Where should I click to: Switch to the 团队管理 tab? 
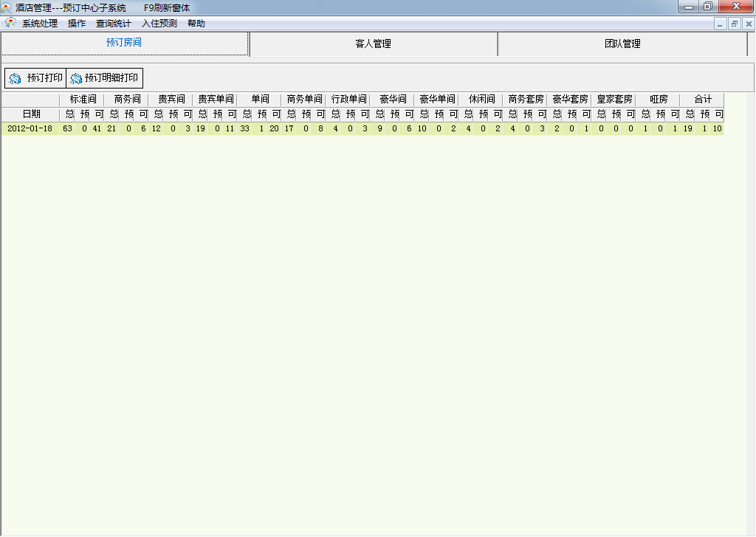click(622, 44)
